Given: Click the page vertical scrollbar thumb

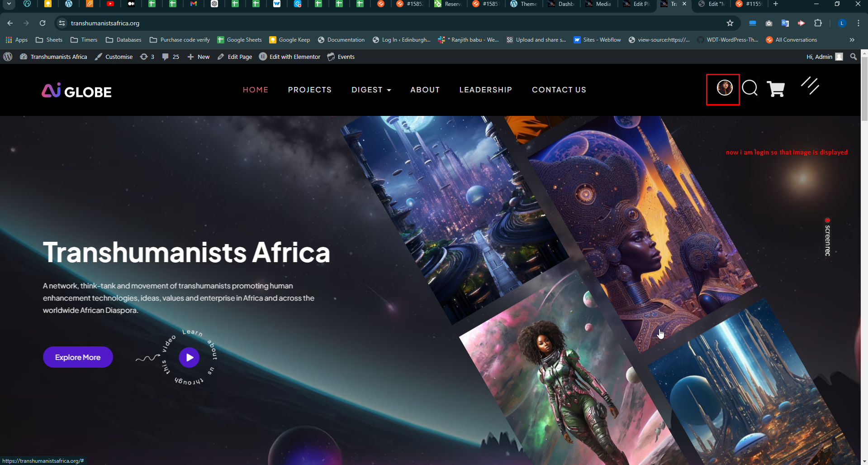Looking at the screenshot, I should 864,88.
